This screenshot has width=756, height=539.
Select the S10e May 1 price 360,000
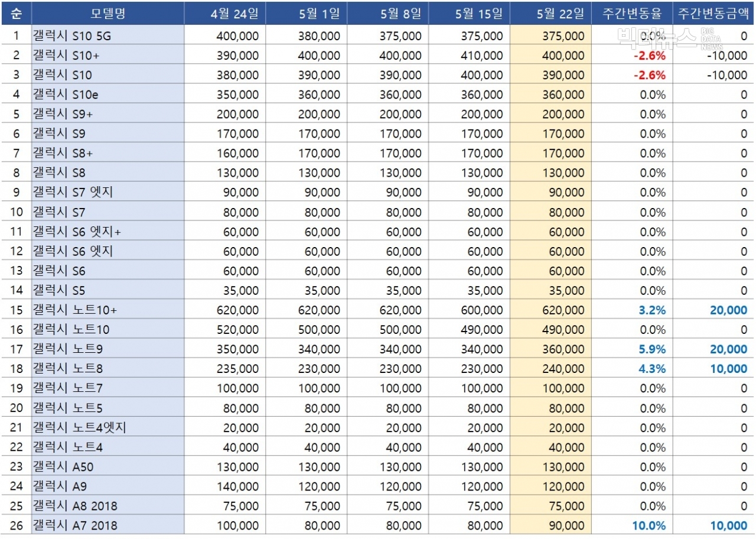(x=319, y=95)
